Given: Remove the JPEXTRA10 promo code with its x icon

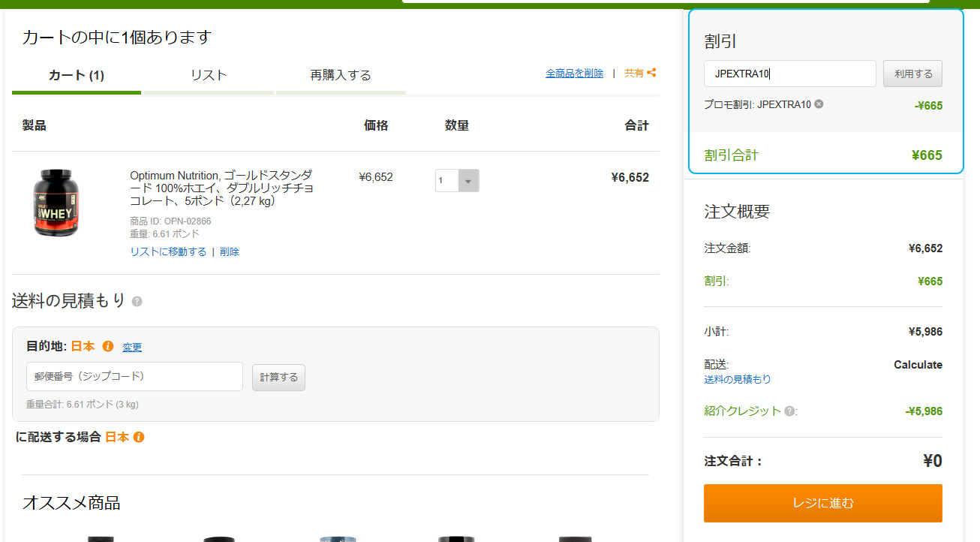Looking at the screenshot, I should click(819, 104).
